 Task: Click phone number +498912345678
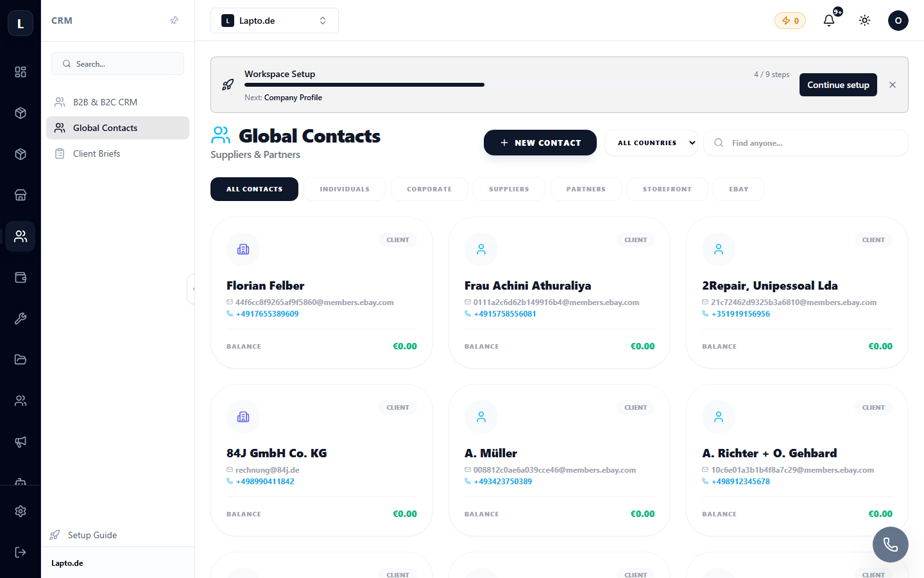pyautogui.click(x=740, y=482)
